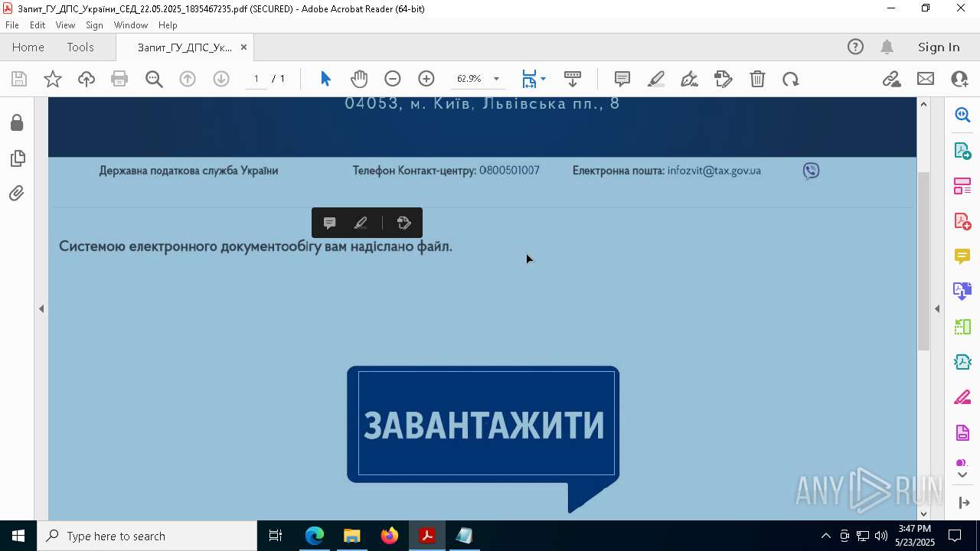
Task: Print the document with the printer icon
Action: tap(119, 79)
